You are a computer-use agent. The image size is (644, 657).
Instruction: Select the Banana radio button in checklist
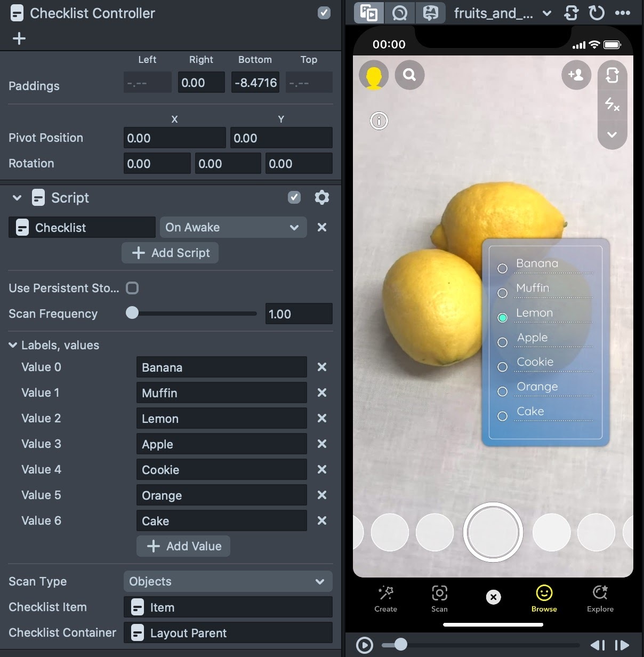tap(502, 268)
